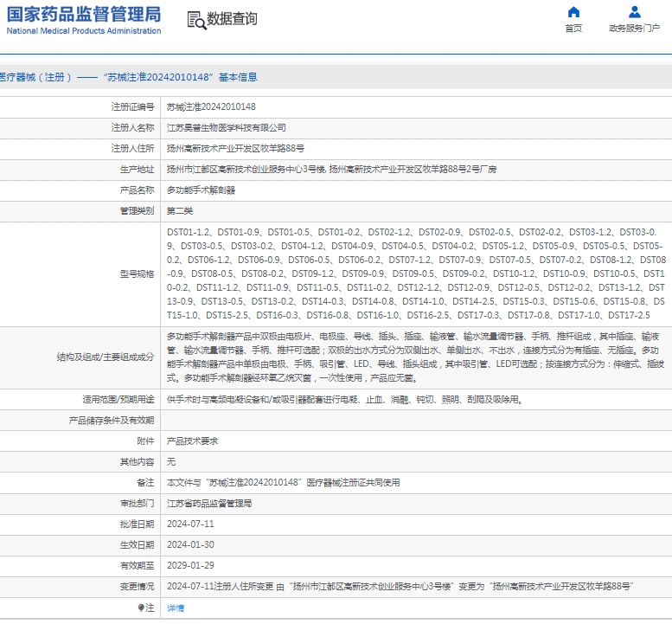Select the date 2024-07-11 in 批准日期 row

pos(190,524)
